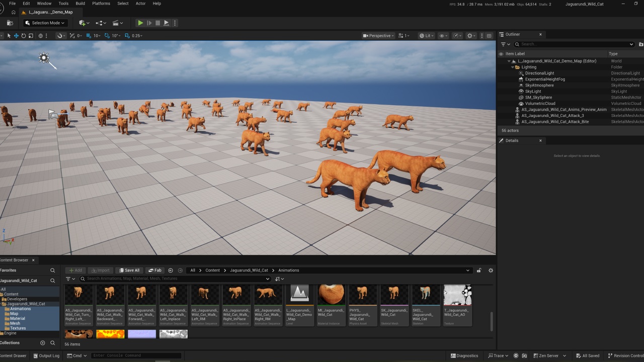
Task: Select the Translate move gizmo tool
Action: [16, 36]
